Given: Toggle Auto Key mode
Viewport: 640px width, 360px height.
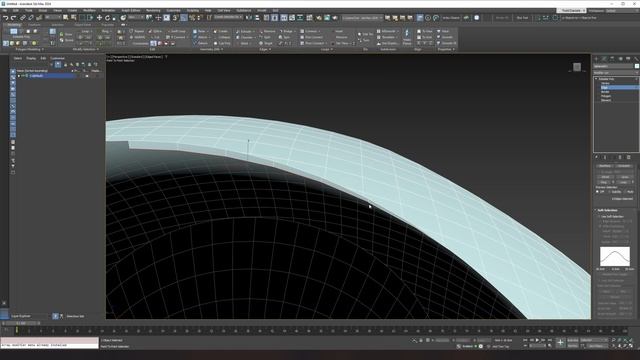Looking at the screenshot, I should pos(573,340).
